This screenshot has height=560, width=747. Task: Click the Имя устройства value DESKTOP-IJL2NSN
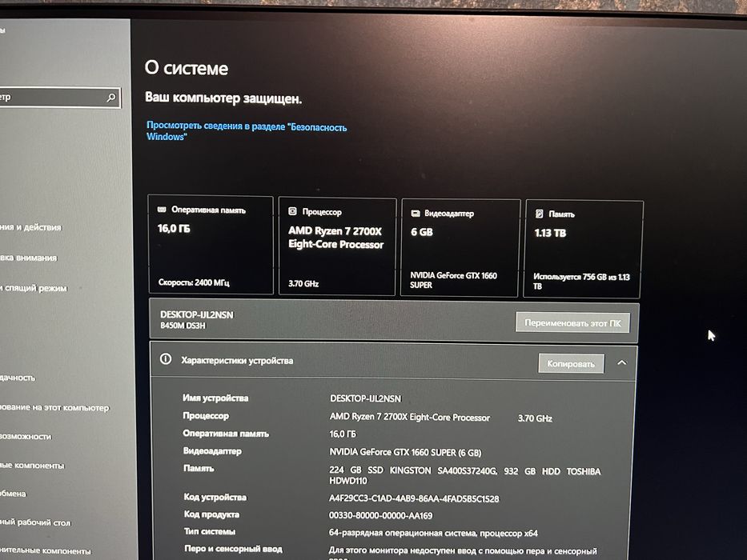[x=366, y=398]
